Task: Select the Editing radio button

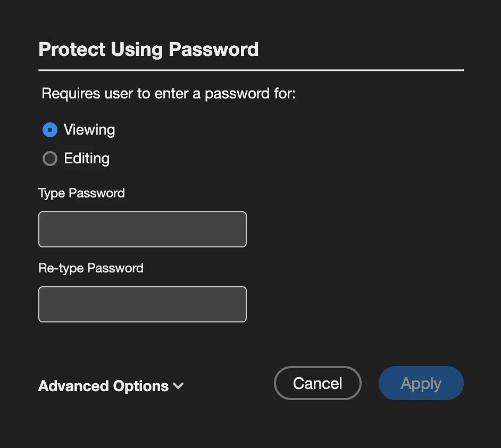Action: tap(50, 159)
